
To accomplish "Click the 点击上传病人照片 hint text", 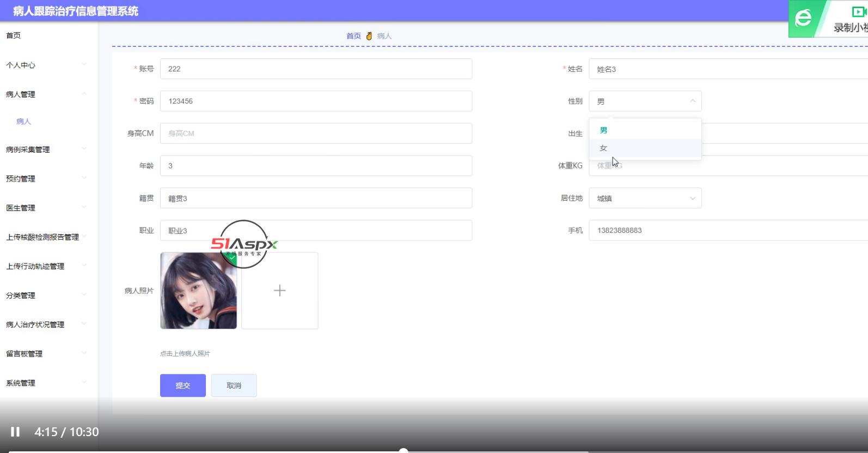I will click(185, 353).
